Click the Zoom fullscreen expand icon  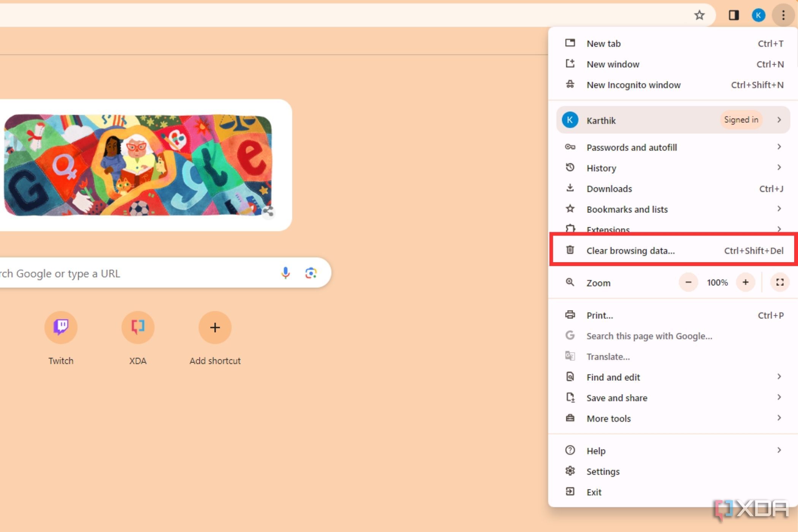point(780,283)
